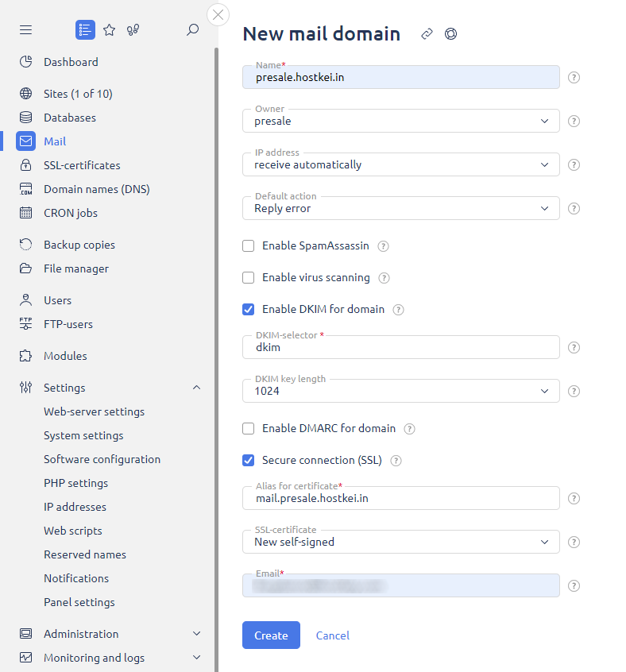Expand the SSL-certificate dropdown
The width and height of the screenshot is (626, 672).
[400, 543]
